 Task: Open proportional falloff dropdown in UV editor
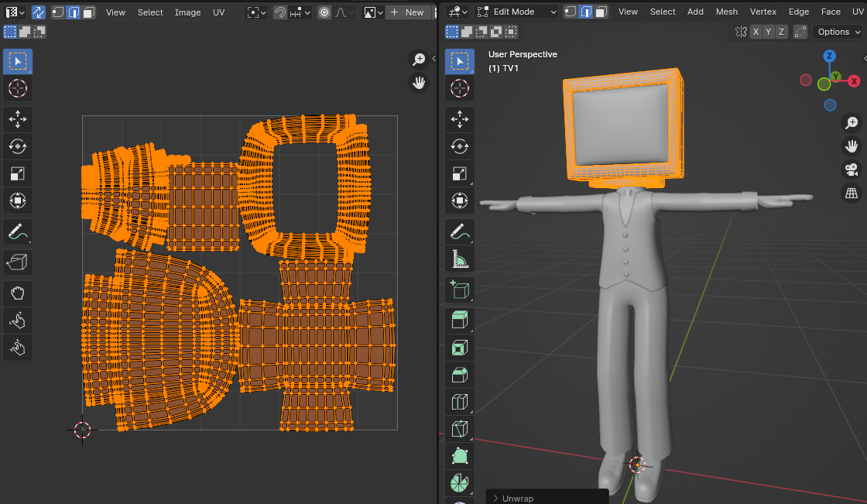344,12
